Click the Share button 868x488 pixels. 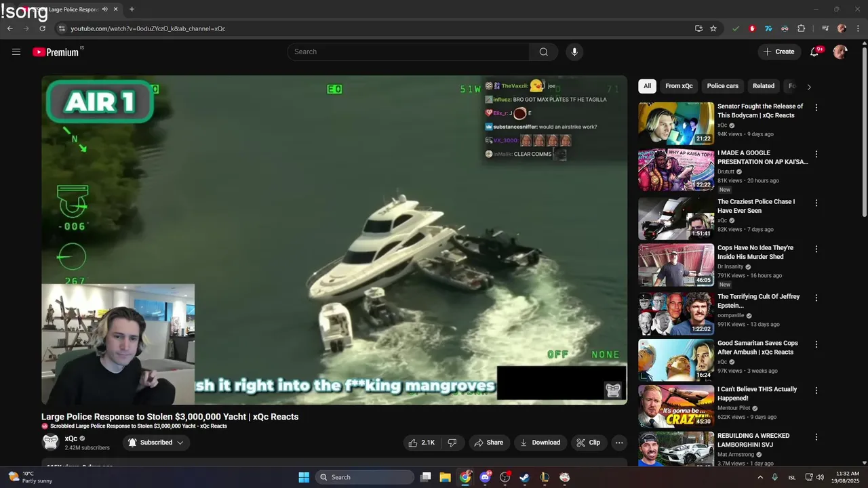(489, 443)
